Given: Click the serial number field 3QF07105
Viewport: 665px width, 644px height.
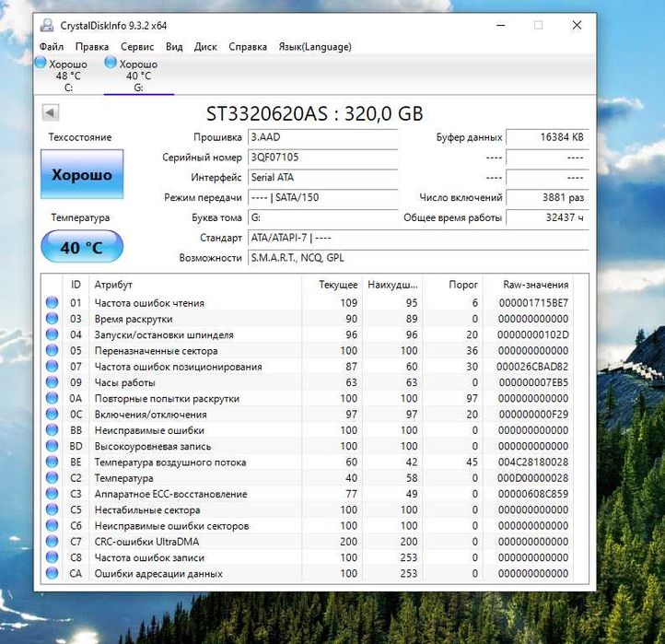Looking at the screenshot, I should click(x=322, y=158).
